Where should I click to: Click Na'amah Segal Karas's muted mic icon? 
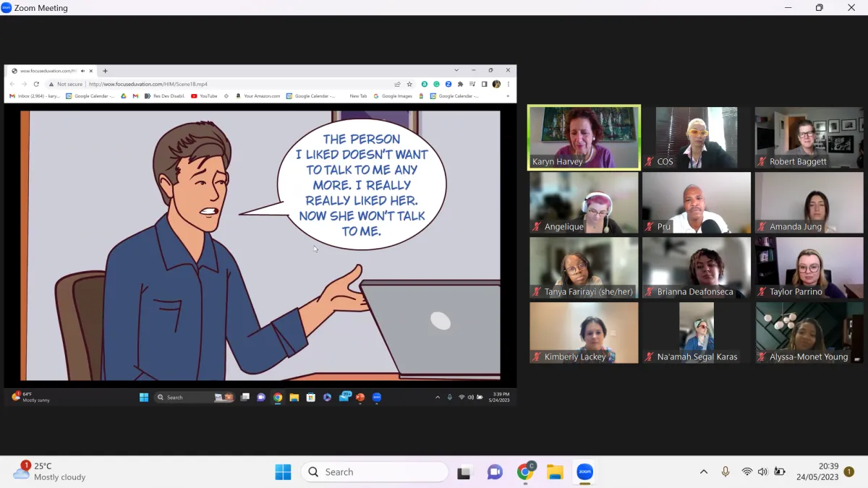pos(650,357)
